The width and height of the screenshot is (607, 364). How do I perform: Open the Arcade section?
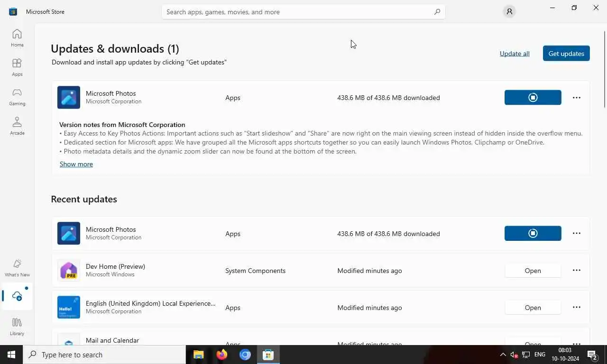(x=17, y=126)
